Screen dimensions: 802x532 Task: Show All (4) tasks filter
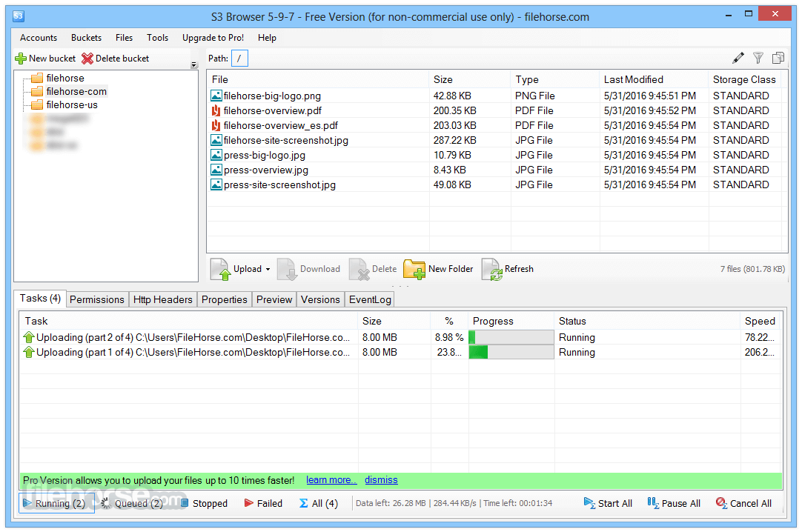click(319, 503)
